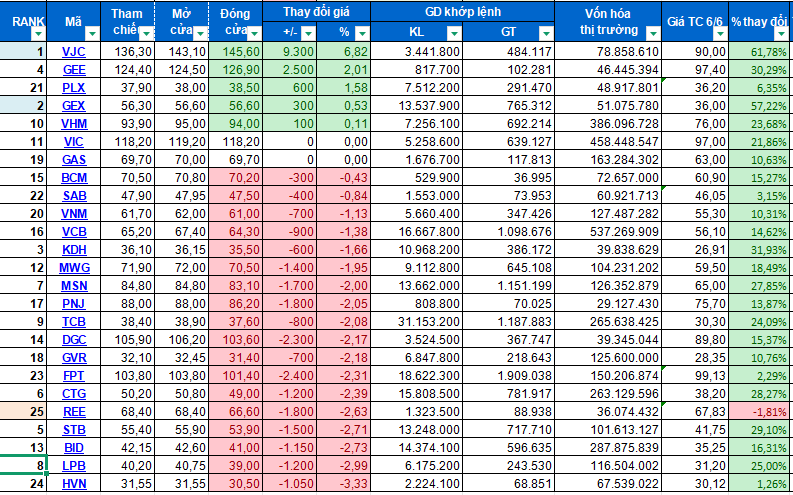Screen dimensions: 793x495
Task: Open the Tham chiếu column filter dropdown
Action: pyautogui.click(x=146, y=34)
